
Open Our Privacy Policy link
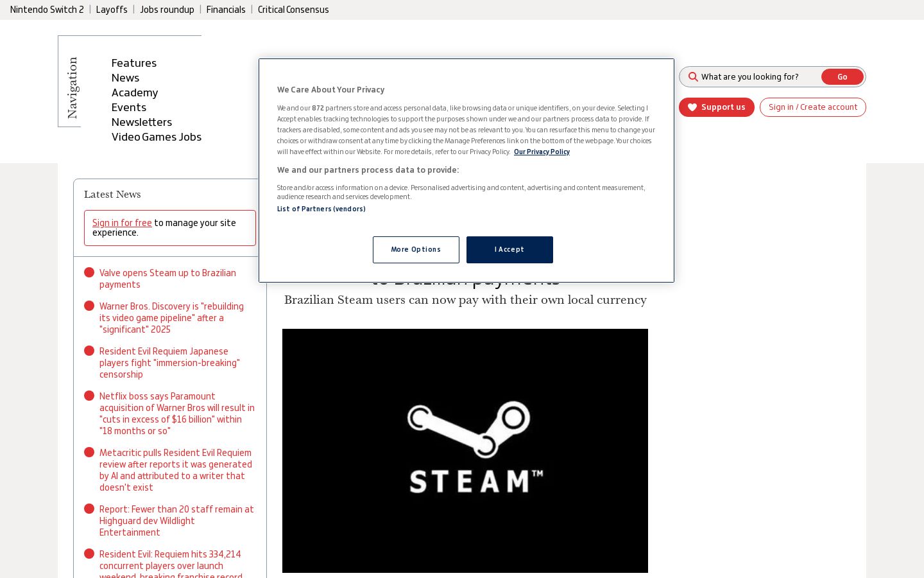point(542,152)
